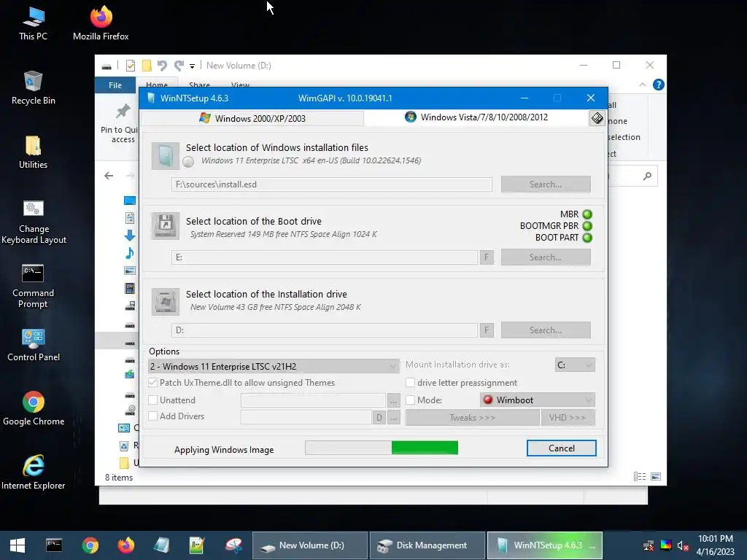Screen dimensions: 747x560
Task: Open Explorer quick access toolbar dropdown arrow
Action: pyautogui.click(x=192, y=66)
